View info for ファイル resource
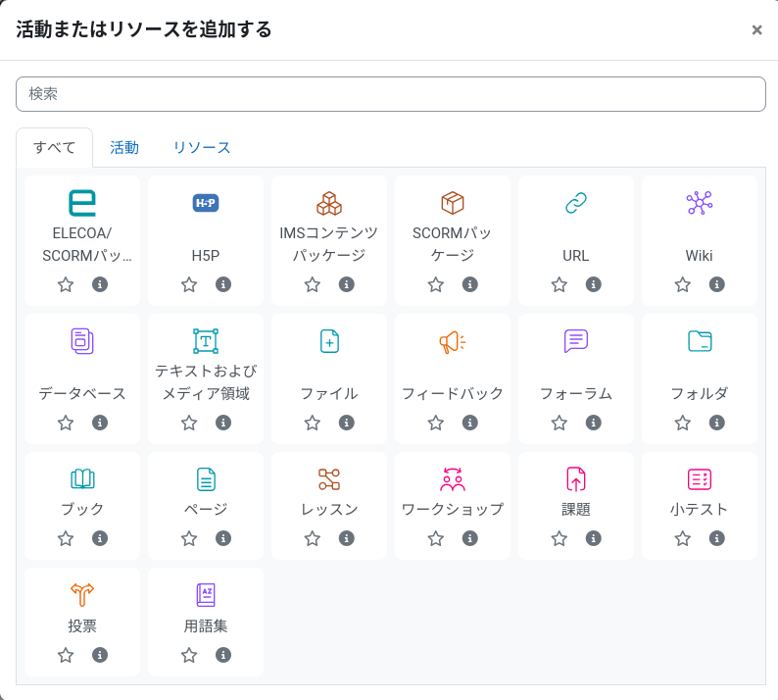This screenshot has height=700, width=778. click(347, 423)
